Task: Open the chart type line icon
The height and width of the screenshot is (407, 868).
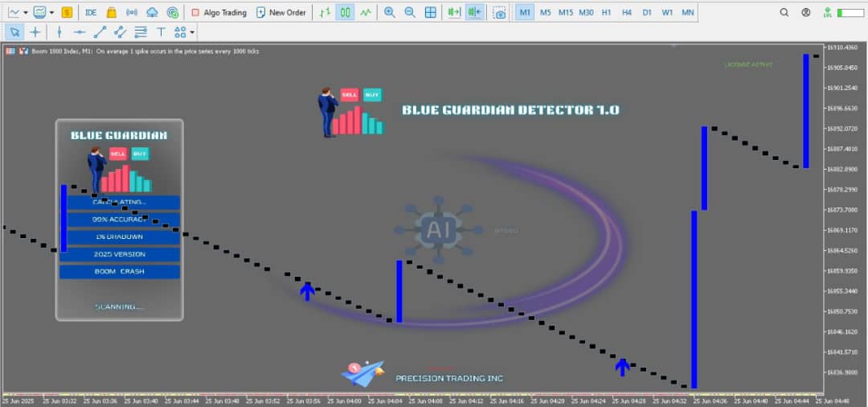Action: click(x=14, y=12)
